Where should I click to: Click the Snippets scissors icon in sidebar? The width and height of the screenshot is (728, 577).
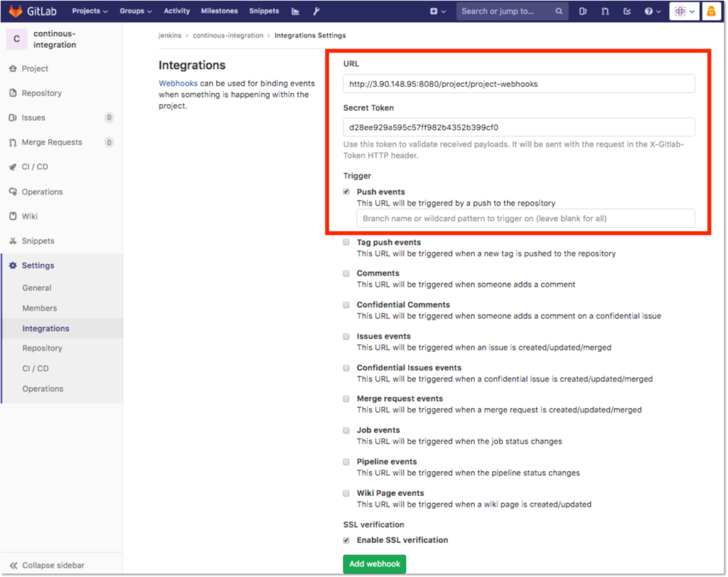click(x=13, y=240)
